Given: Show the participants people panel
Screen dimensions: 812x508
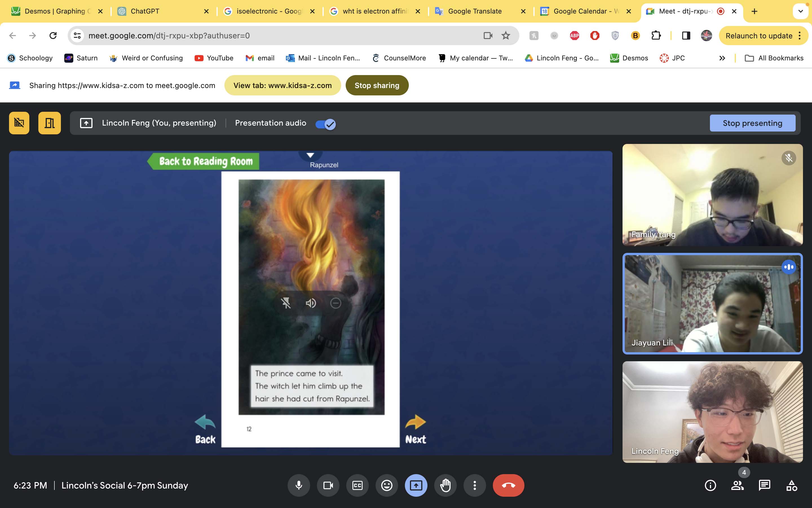Looking at the screenshot, I should click(738, 485).
